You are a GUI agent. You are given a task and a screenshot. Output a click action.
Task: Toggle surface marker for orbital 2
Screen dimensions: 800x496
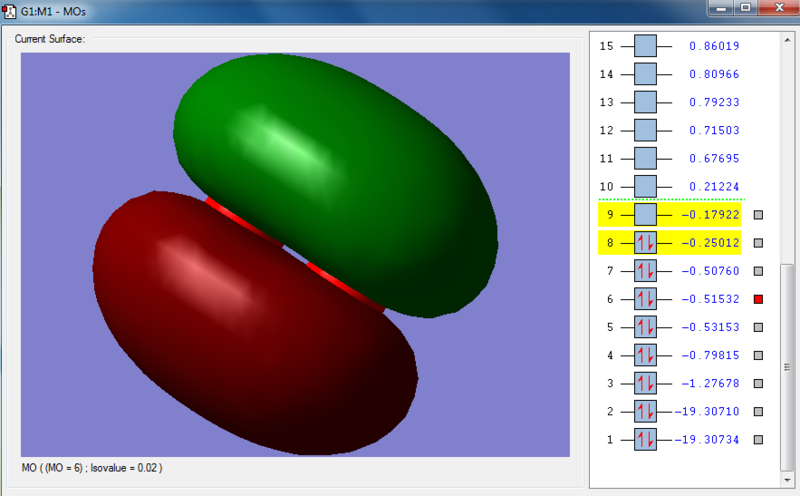758,411
